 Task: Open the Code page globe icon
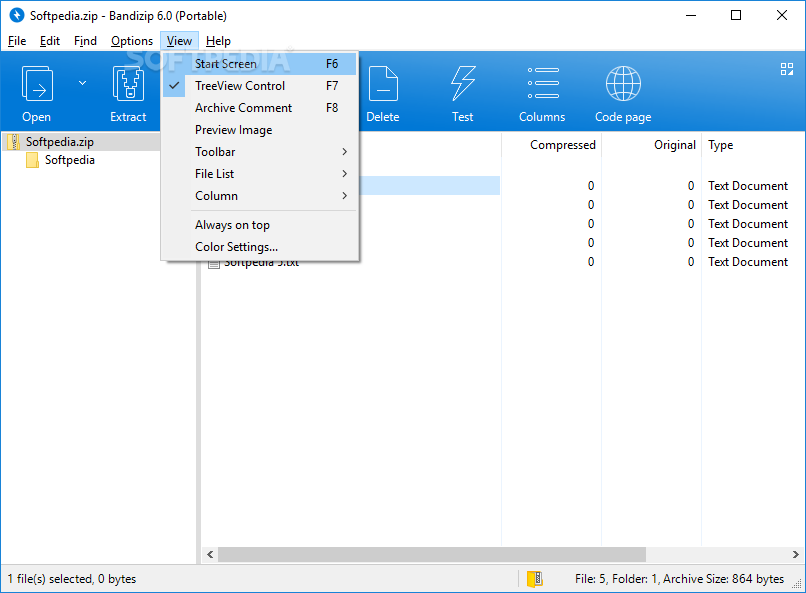pos(623,83)
